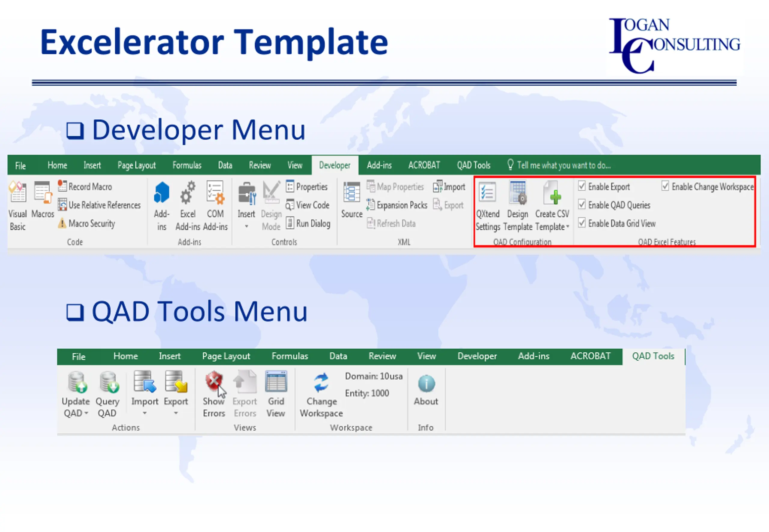Click Export Errors in Views group
Screen dimensions: 769x532
click(x=245, y=394)
